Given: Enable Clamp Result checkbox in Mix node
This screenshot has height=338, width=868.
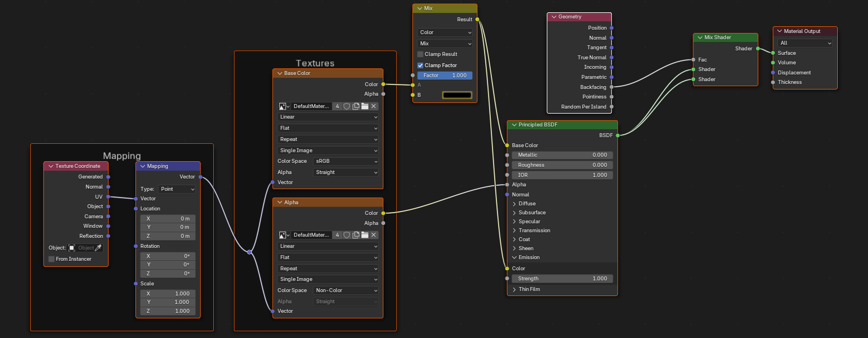Looking at the screenshot, I should (420, 54).
